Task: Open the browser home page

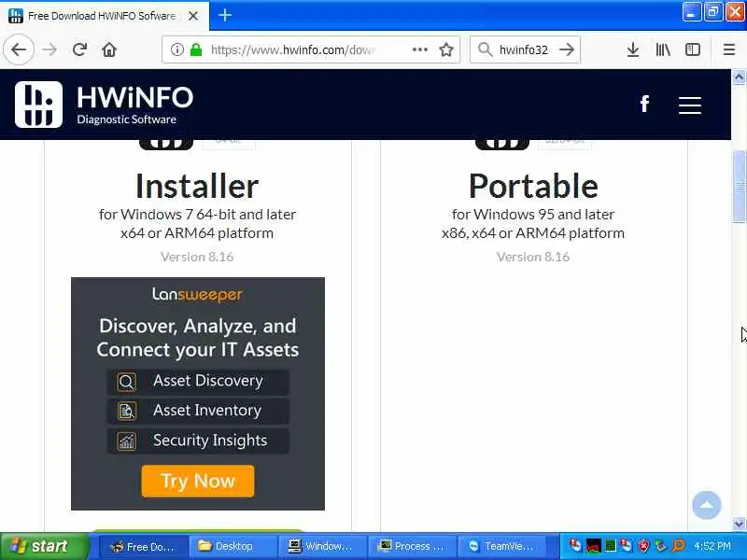Action: [109, 49]
